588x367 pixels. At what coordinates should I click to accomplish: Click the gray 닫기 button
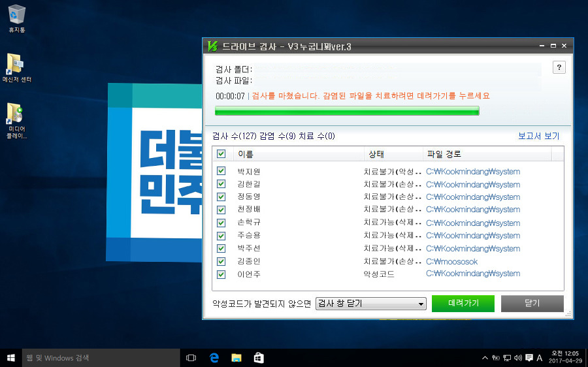[x=532, y=303]
